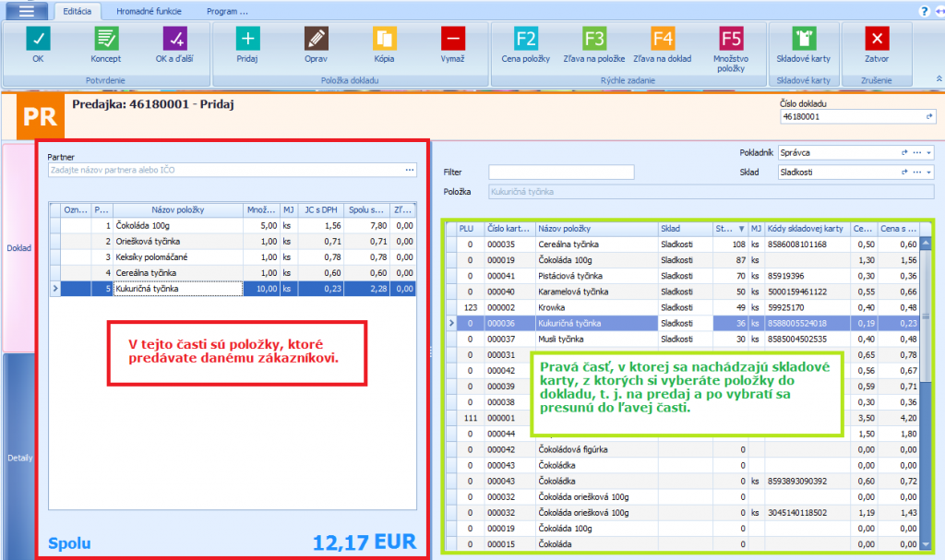Sort stock cards by the Číslo kart... column
Viewport: 945px width, 560px height.
click(509, 229)
